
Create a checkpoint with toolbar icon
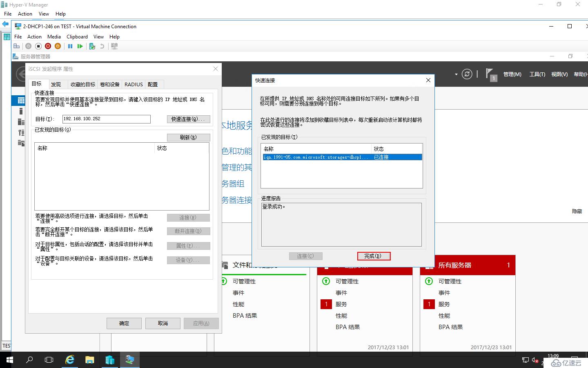(x=92, y=46)
